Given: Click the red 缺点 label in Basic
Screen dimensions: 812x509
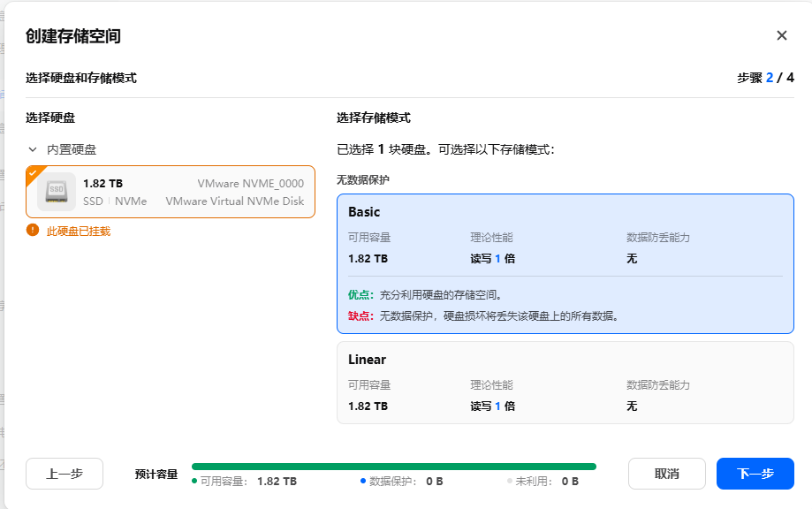Looking at the screenshot, I should 360,315.
